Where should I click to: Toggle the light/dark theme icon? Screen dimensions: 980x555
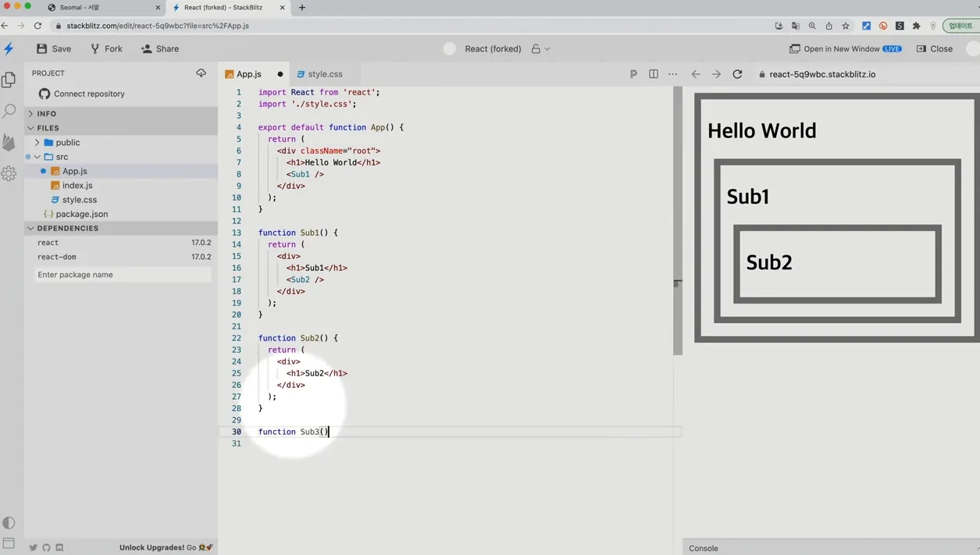pyautogui.click(x=9, y=523)
